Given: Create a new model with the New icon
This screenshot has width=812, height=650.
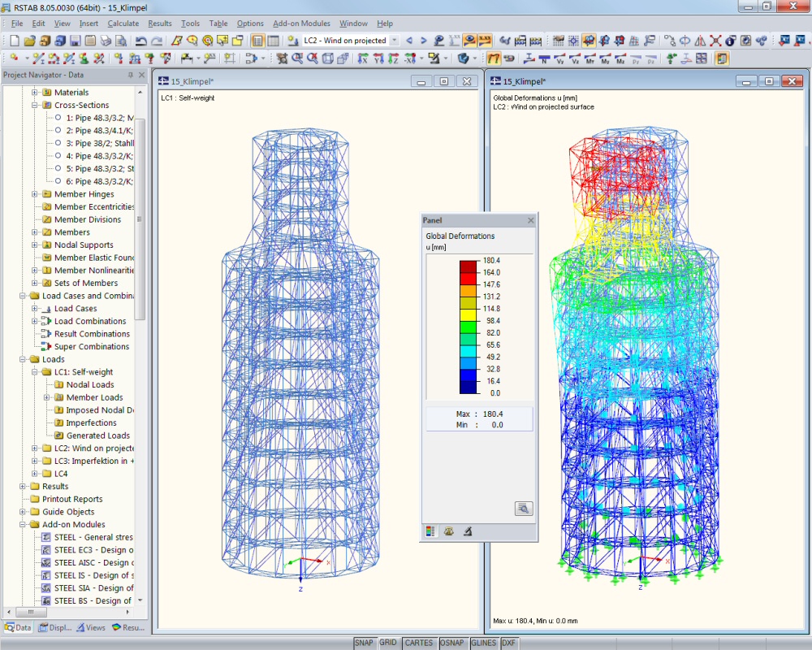Looking at the screenshot, I should click(x=15, y=41).
